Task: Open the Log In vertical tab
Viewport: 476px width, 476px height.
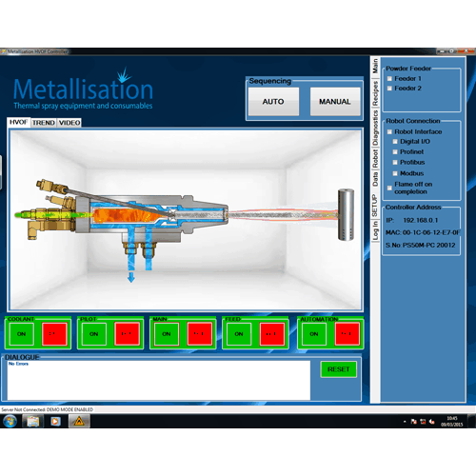Action: pyautogui.click(x=375, y=230)
